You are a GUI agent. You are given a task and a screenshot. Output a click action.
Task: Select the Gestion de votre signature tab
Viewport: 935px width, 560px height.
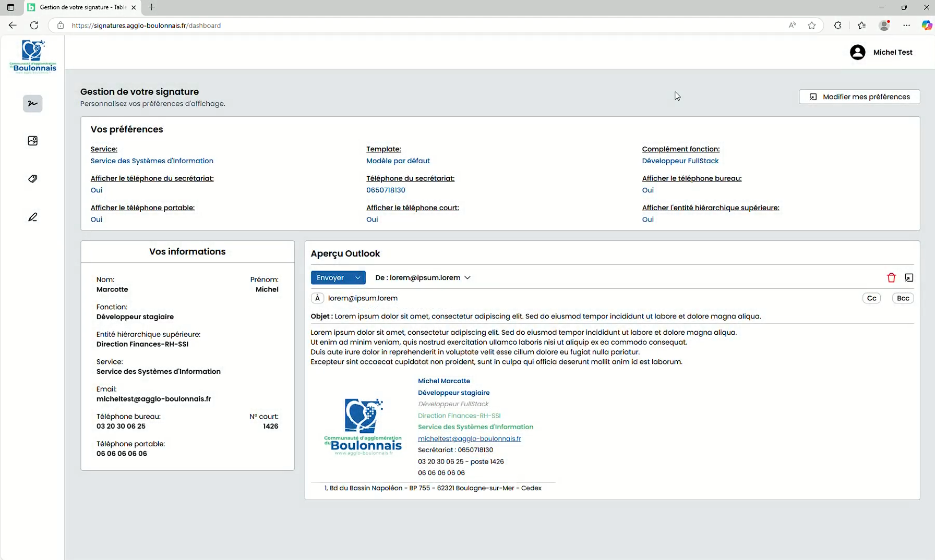(x=82, y=7)
